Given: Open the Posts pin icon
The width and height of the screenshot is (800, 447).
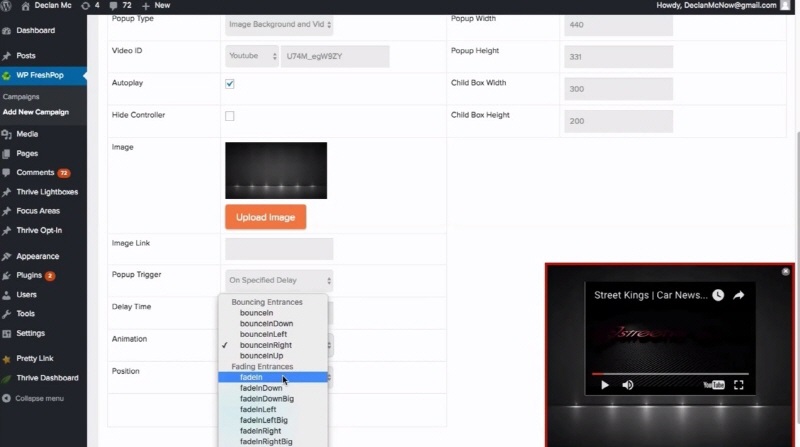Looking at the screenshot, I should tap(7, 56).
